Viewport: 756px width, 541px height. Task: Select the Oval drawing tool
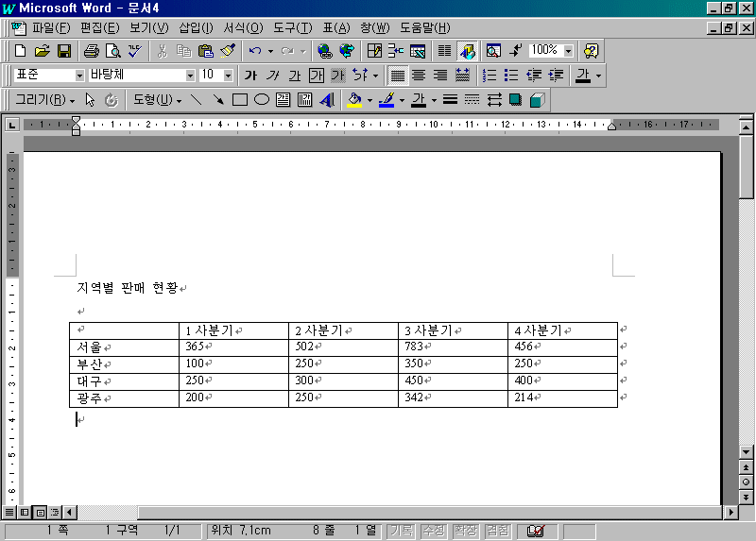coord(262,100)
